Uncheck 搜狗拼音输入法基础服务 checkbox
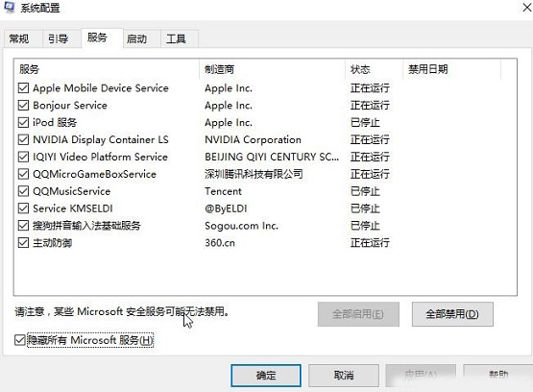533x392 pixels. coord(23,226)
